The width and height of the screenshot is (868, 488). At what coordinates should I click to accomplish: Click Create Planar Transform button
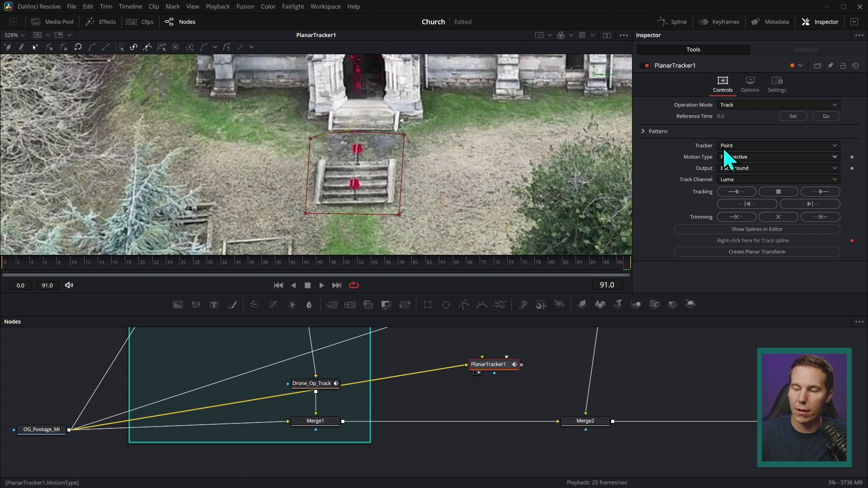(x=757, y=252)
